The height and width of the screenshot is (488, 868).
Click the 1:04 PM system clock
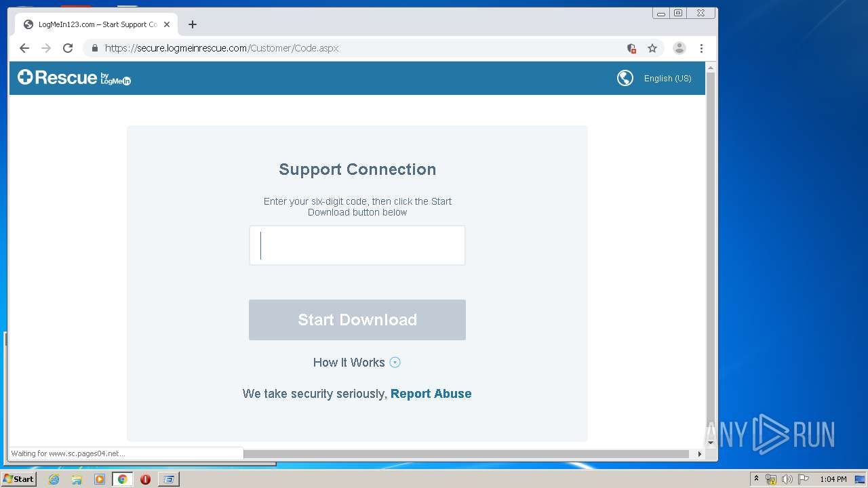coord(833,479)
